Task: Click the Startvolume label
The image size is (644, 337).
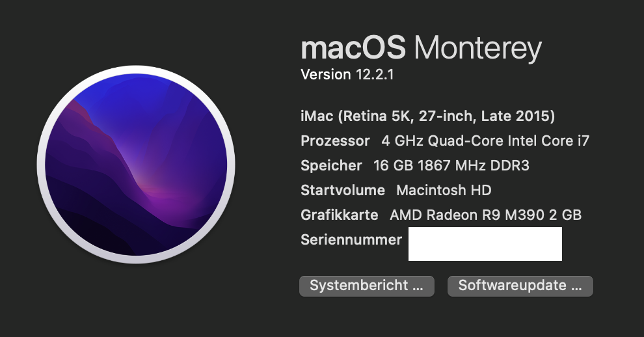Action: [344, 191]
